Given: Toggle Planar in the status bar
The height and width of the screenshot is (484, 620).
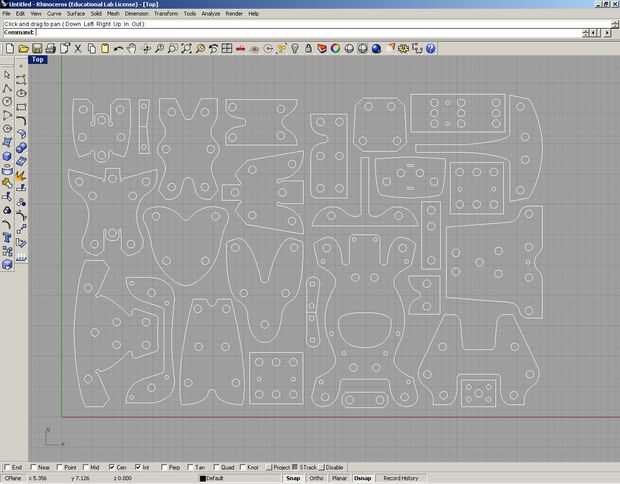Looking at the screenshot, I should 339,478.
